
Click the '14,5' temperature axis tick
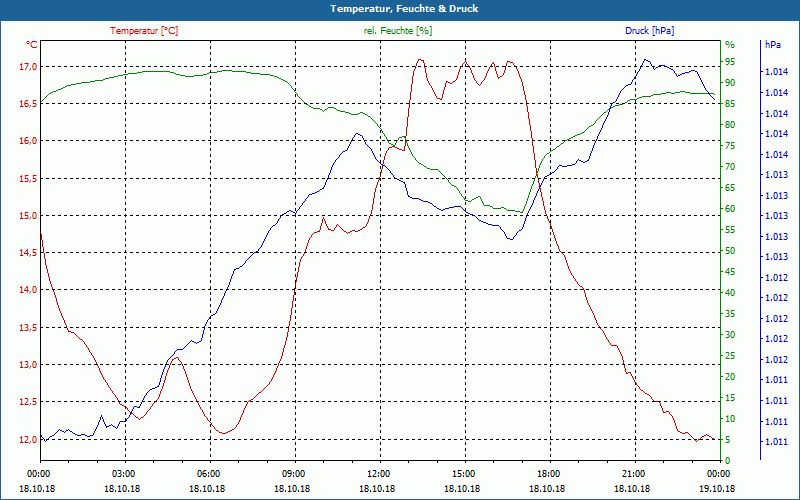point(29,253)
